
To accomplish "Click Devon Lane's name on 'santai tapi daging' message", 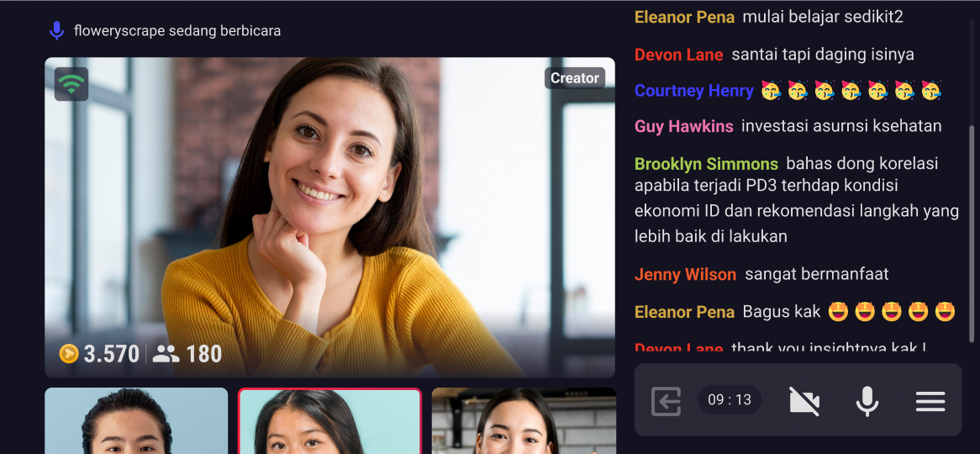I will 679,55.
